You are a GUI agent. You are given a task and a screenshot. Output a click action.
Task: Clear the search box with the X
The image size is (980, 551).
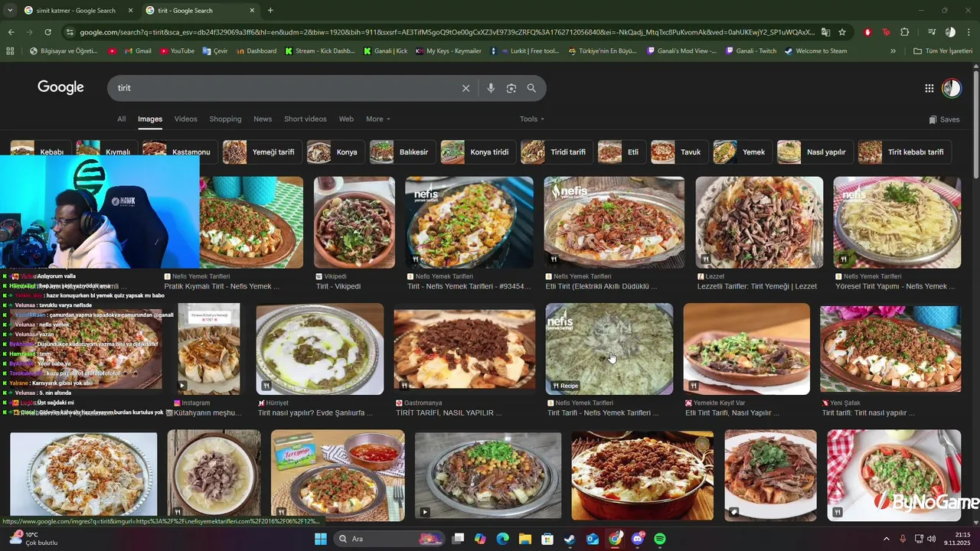465,88
